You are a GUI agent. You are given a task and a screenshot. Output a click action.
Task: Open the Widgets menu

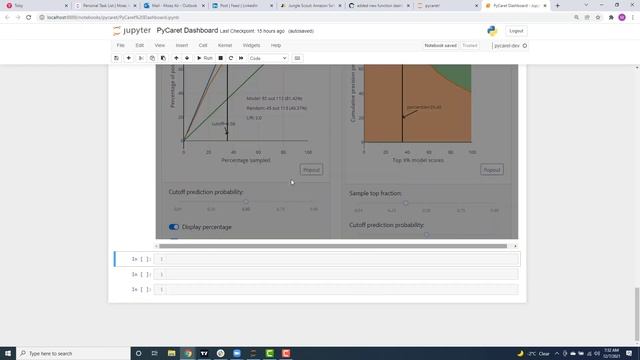pyautogui.click(x=251, y=45)
